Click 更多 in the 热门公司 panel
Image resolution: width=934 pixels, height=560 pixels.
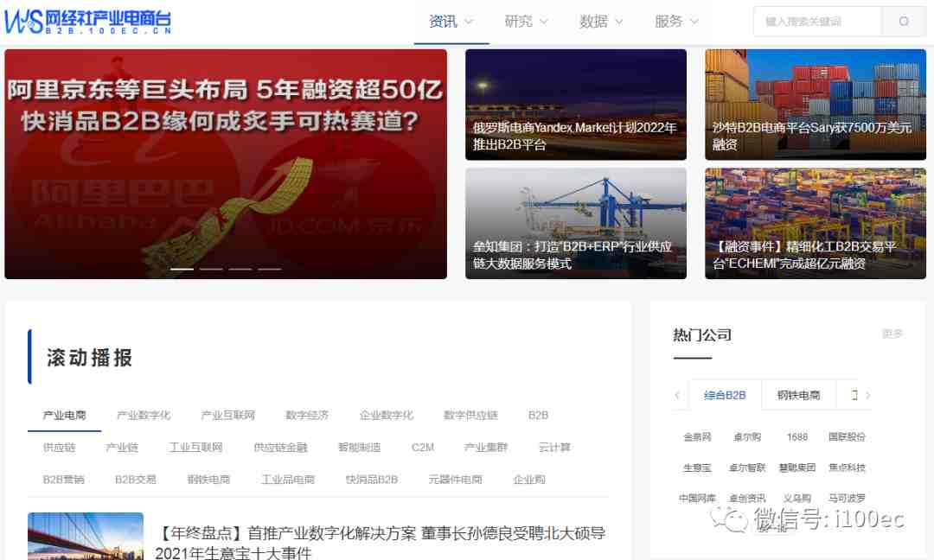pos(892,334)
